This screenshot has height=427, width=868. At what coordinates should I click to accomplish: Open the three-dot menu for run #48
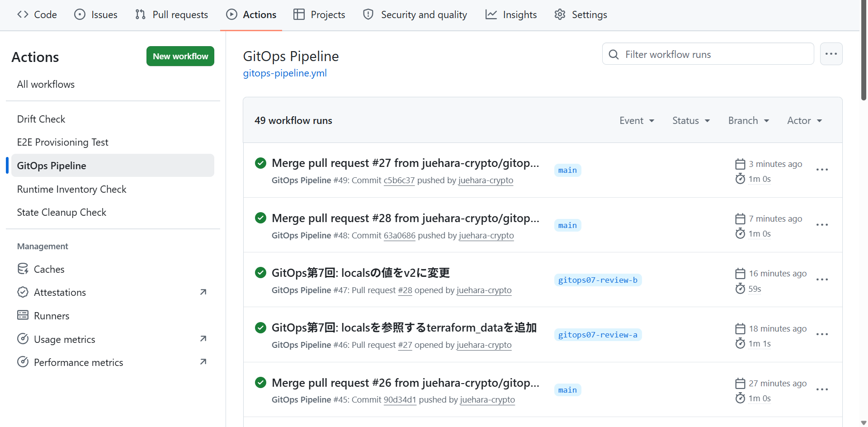(x=822, y=225)
